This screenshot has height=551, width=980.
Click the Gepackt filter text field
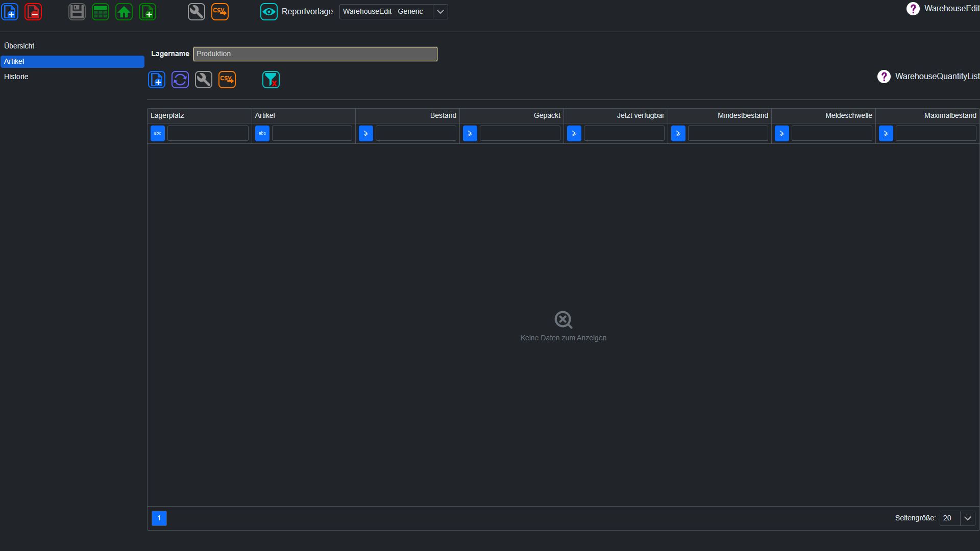coord(520,133)
